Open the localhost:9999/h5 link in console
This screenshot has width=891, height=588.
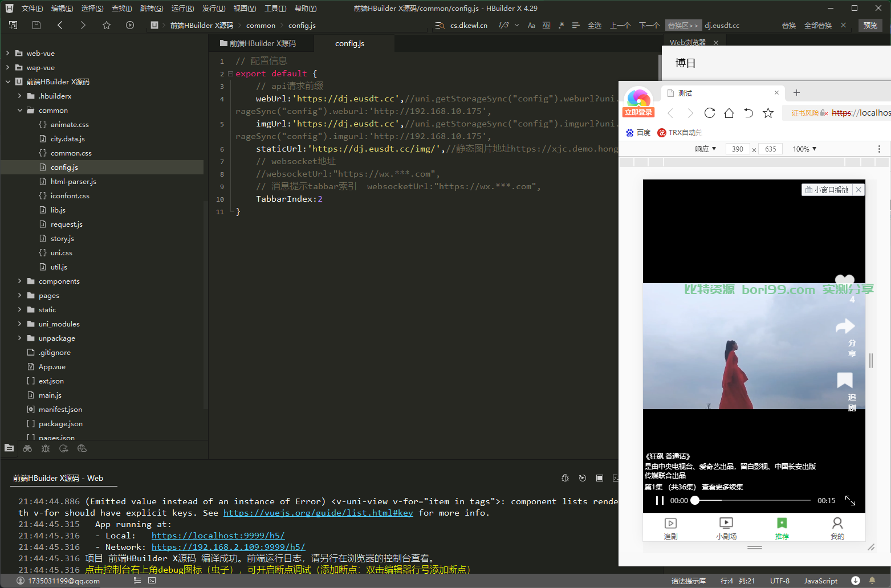218,536
